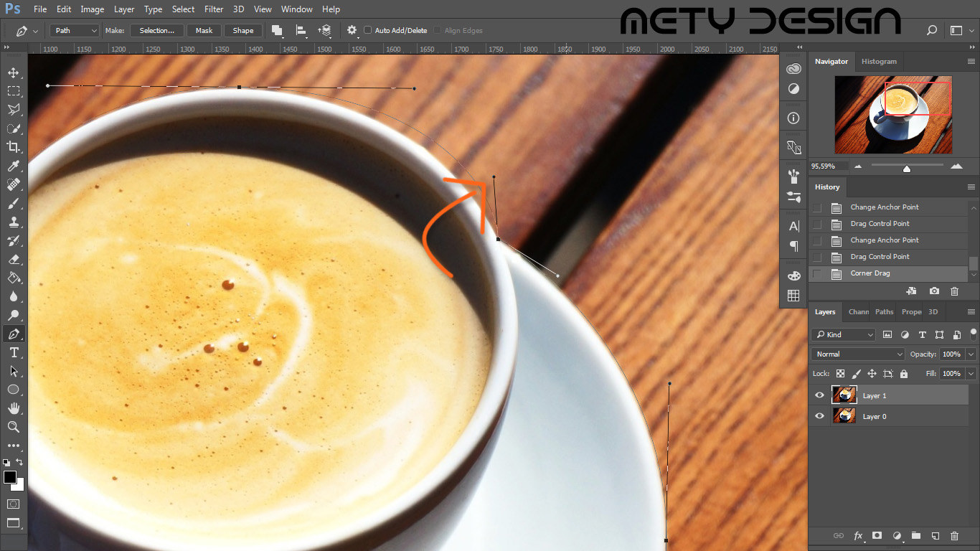Select the Crop tool
Image resolution: width=980 pixels, height=551 pixels.
click(x=13, y=147)
